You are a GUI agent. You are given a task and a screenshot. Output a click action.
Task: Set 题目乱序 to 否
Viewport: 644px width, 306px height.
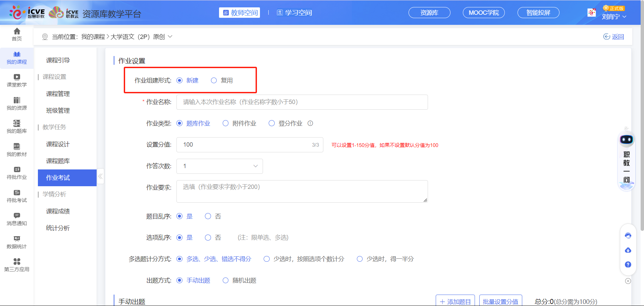click(x=208, y=216)
